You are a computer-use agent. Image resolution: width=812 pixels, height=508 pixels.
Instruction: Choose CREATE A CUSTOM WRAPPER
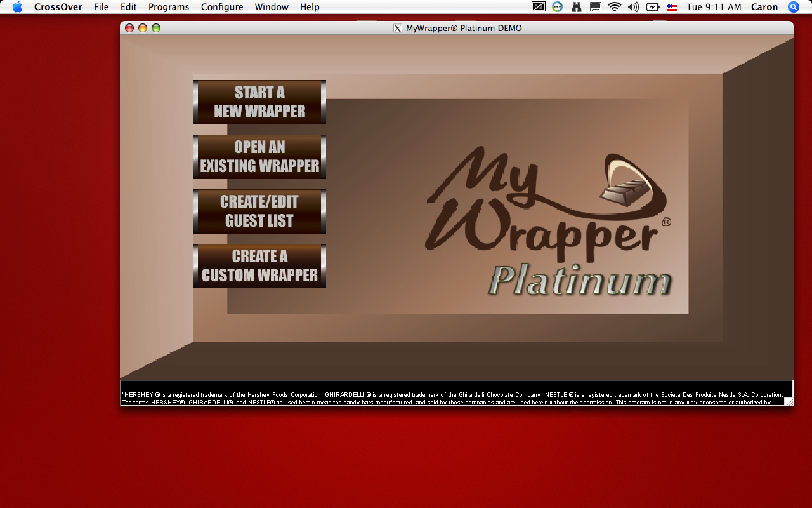coord(259,265)
